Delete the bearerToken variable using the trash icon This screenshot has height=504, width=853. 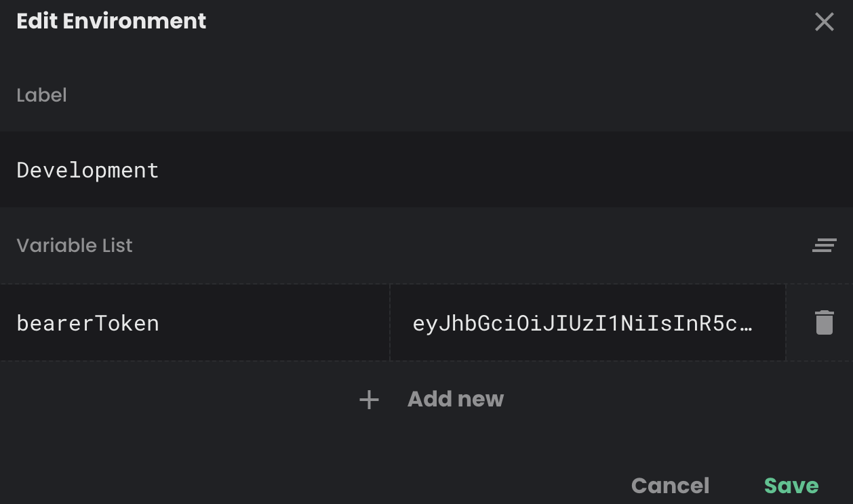(x=824, y=322)
